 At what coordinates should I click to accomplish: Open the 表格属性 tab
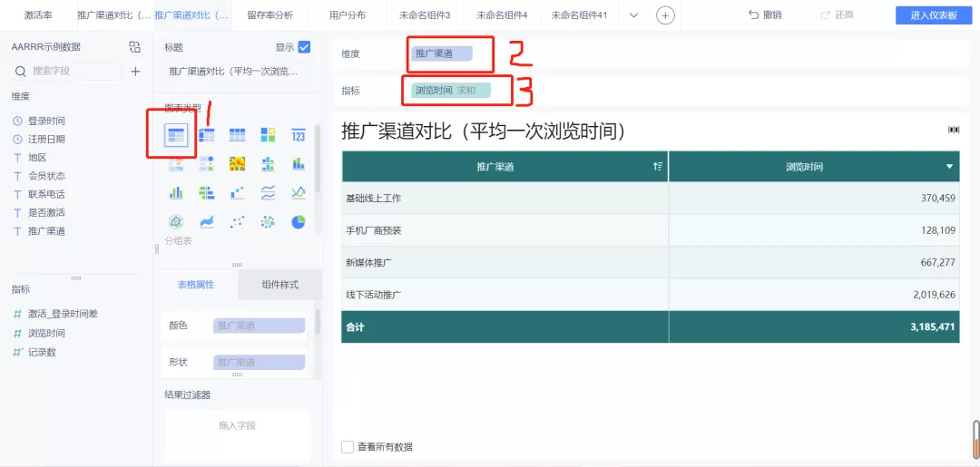(x=196, y=285)
